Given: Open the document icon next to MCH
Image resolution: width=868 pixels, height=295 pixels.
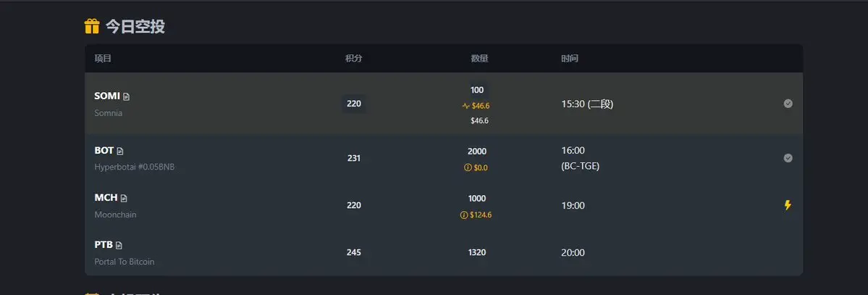Looking at the screenshot, I should [x=124, y=199].
